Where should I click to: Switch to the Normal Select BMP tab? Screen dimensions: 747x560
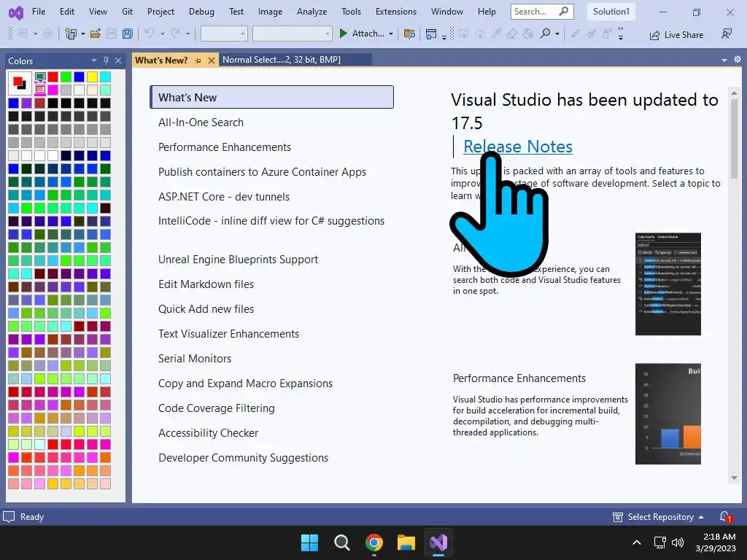(295, 60)
